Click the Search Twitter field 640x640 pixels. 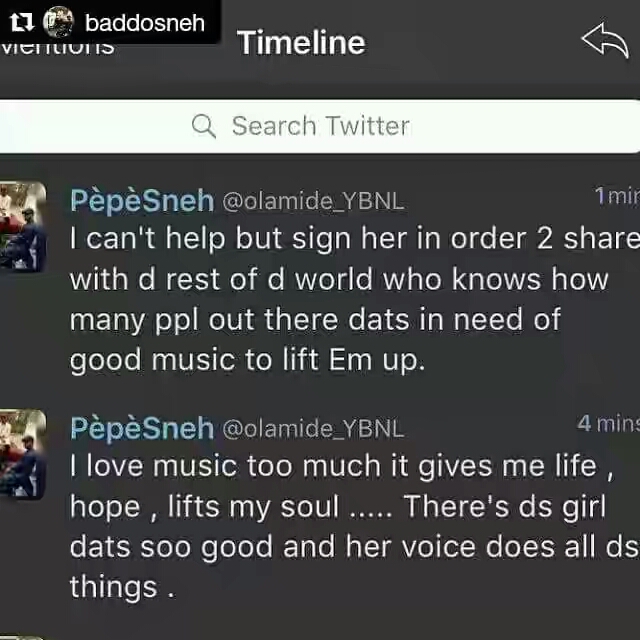[x=320, y=127]
